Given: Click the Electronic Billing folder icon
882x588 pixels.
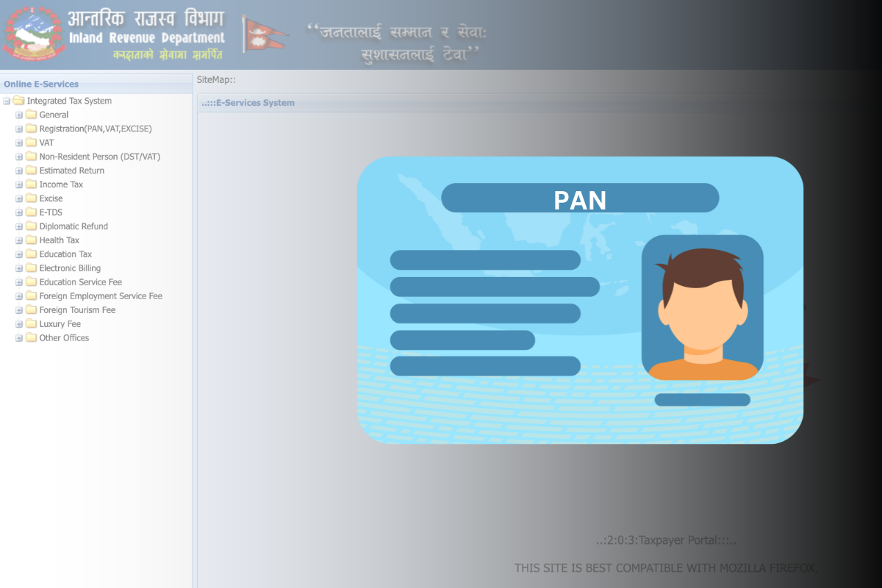Looking at the screenshot, I should click(x=31, y=268).
